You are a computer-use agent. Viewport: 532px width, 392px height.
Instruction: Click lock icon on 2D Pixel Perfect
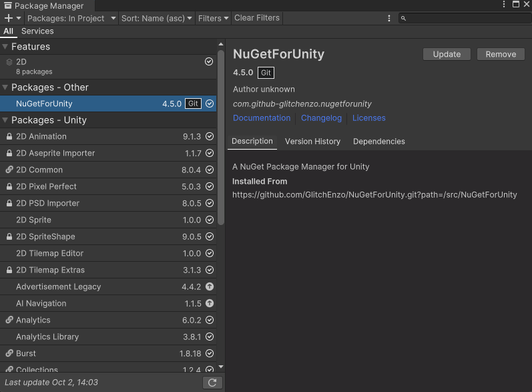coord(9,186)
